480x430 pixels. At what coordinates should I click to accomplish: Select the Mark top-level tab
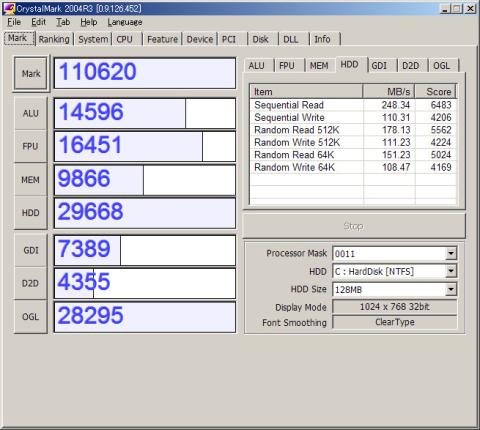(x=19, y=38)
